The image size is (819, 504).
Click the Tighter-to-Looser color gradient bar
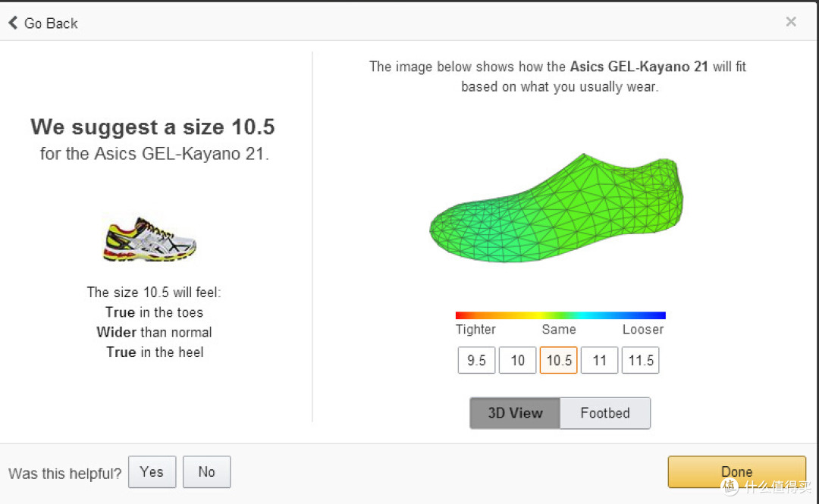click(560, 315)
